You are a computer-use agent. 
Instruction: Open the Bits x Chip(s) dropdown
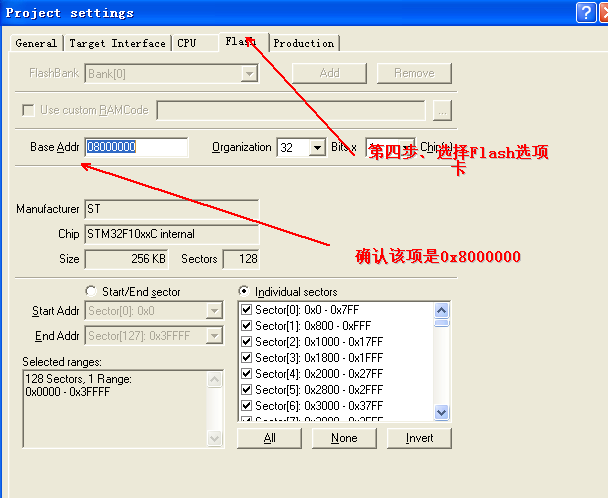(408, 147)
